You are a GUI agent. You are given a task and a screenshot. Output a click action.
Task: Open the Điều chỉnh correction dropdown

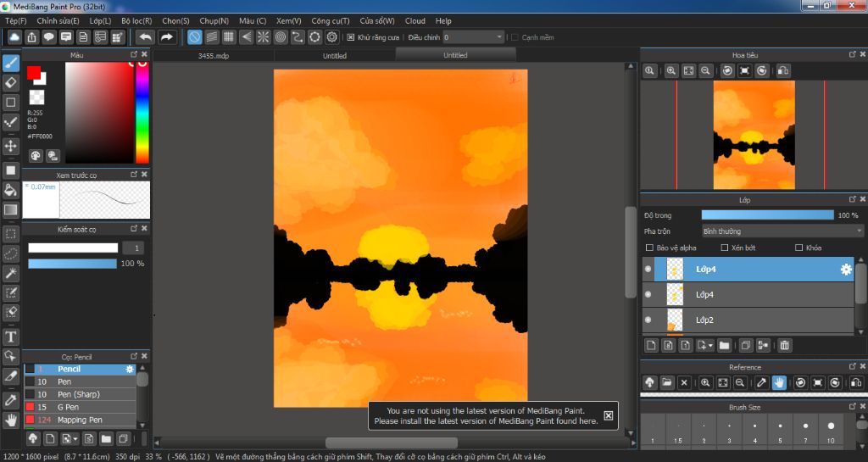[473, 37]
